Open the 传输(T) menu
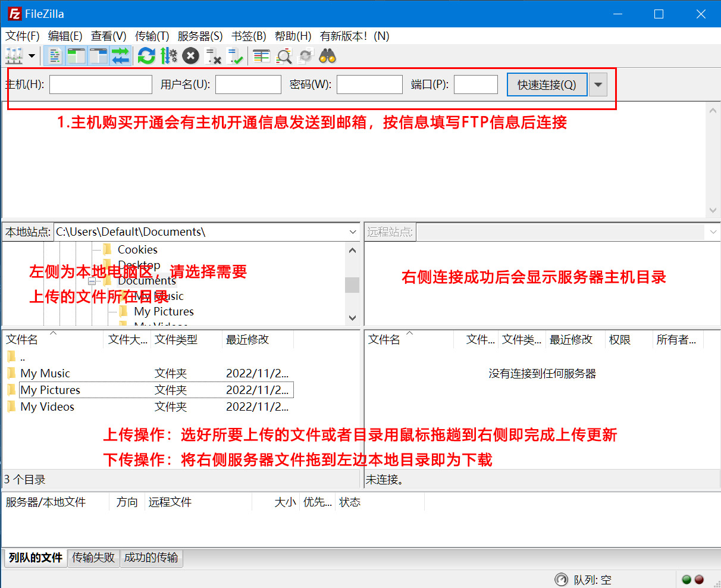721x588 pixels. pos(152,36)
